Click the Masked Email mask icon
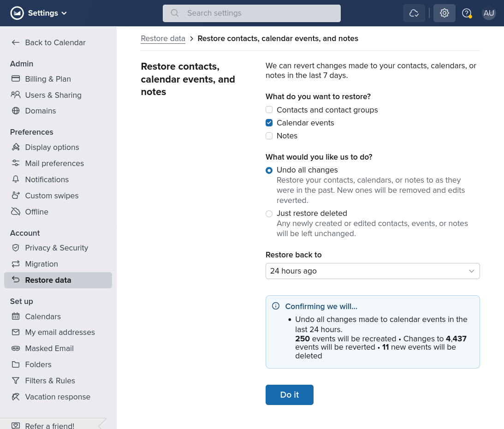 point(16,348)
